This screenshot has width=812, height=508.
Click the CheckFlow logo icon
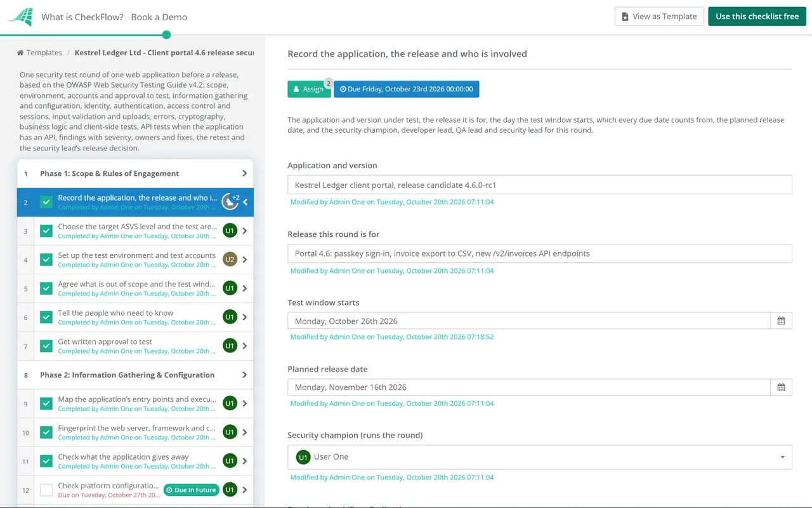pos(20,17)
